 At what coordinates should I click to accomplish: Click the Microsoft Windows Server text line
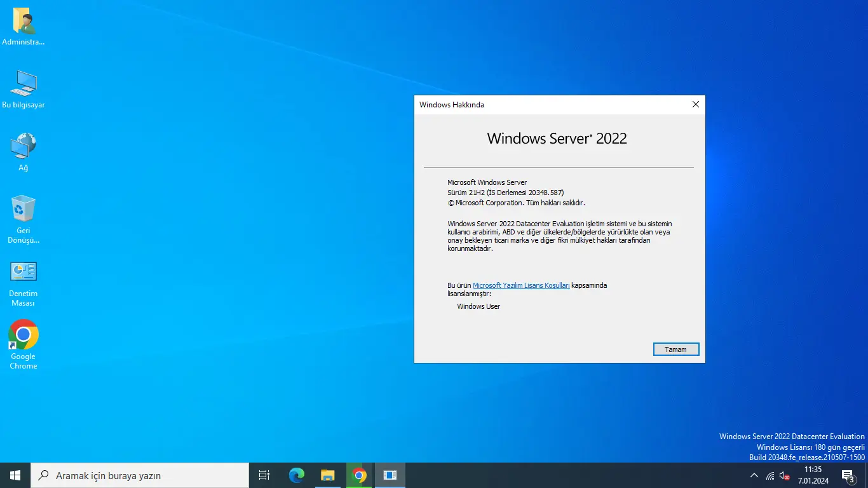[487, 182]
